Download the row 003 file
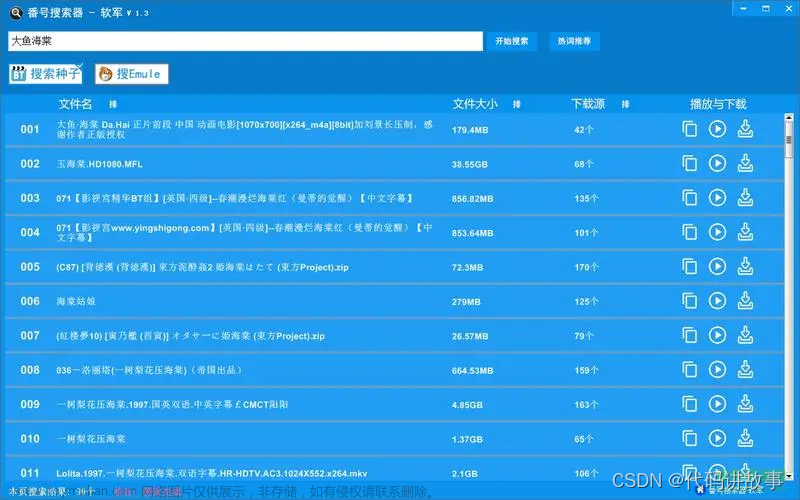Image resolution: width=800 pixels, height=500 pixels. coord(745,198)
